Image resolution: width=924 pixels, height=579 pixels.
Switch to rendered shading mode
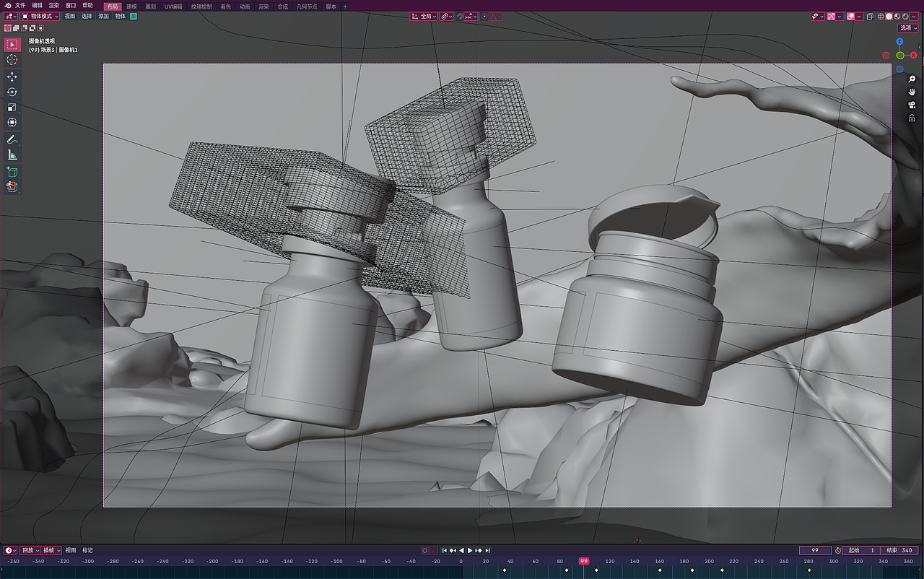[x=905, y=16]
